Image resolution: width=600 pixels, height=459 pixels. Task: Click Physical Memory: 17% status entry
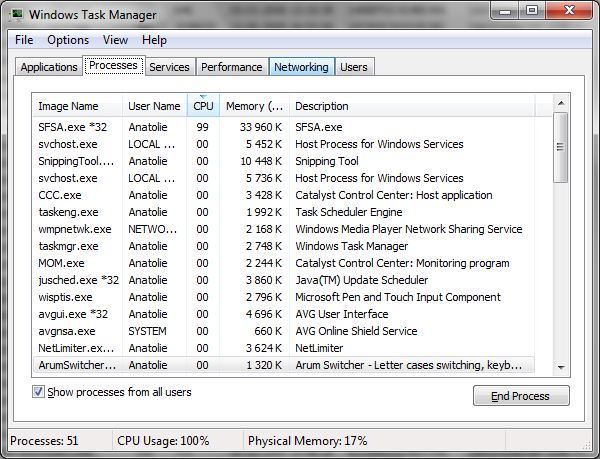coord(308,441)
